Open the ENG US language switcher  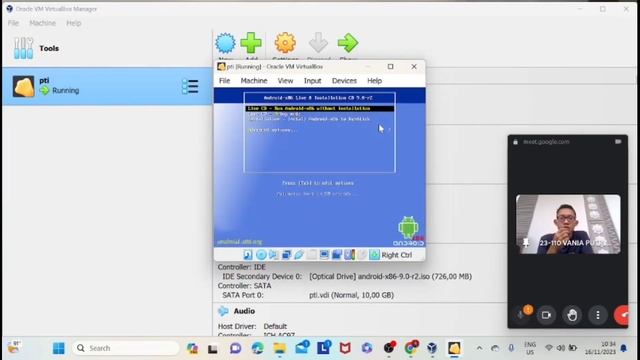530,348
